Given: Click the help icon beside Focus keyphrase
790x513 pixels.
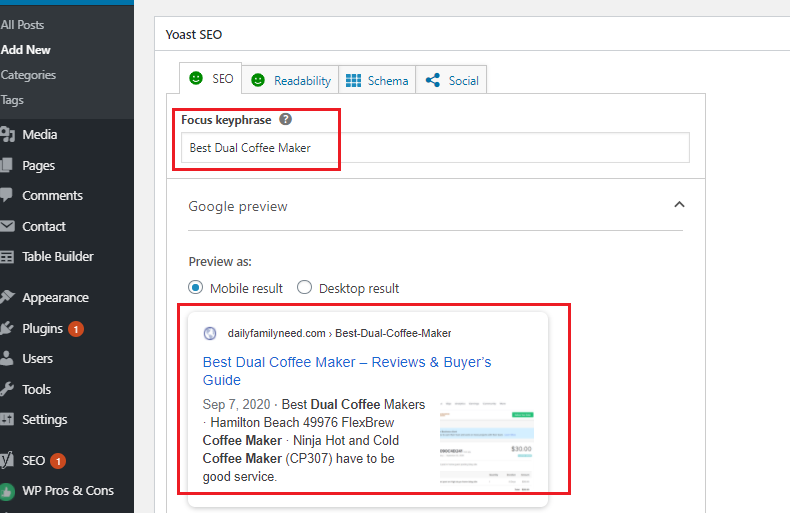Looking at the screenshot, I should pyautogui.click(x=286, y=120).
